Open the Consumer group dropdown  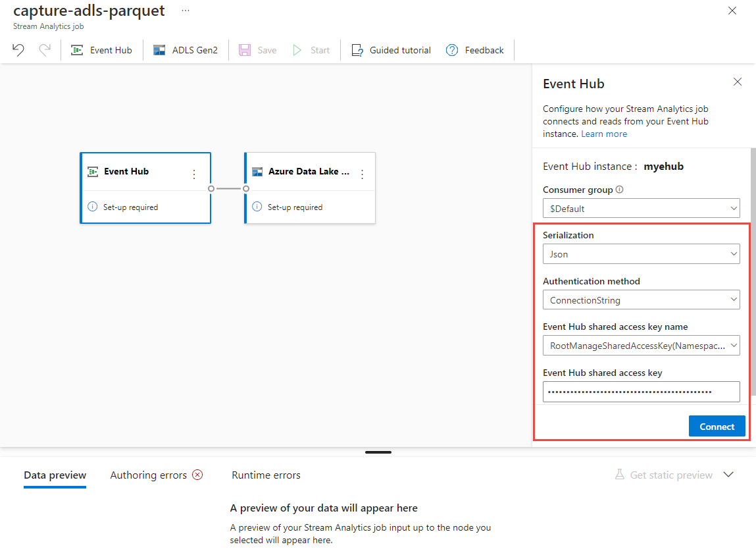[642, 209]
